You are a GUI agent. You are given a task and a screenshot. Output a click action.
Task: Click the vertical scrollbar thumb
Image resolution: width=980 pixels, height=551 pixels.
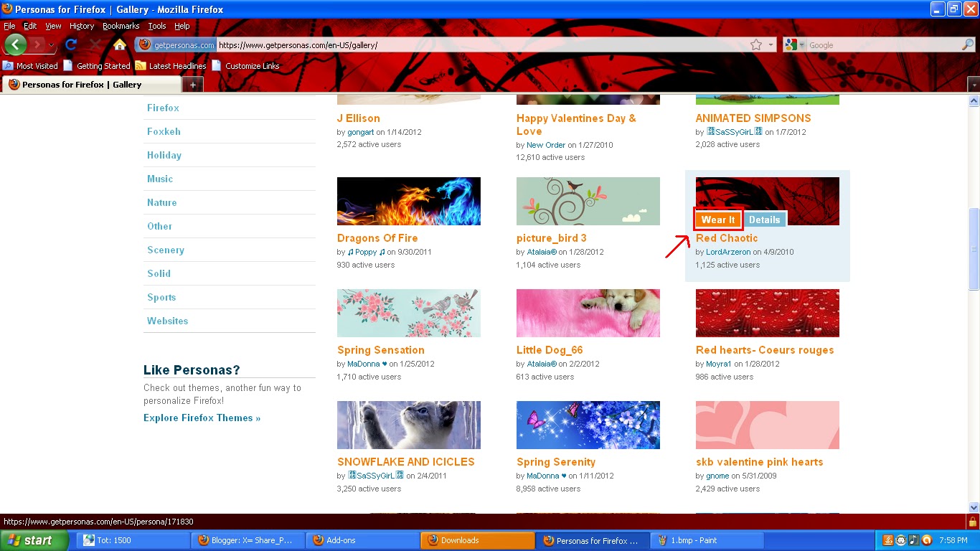(974, 249)
